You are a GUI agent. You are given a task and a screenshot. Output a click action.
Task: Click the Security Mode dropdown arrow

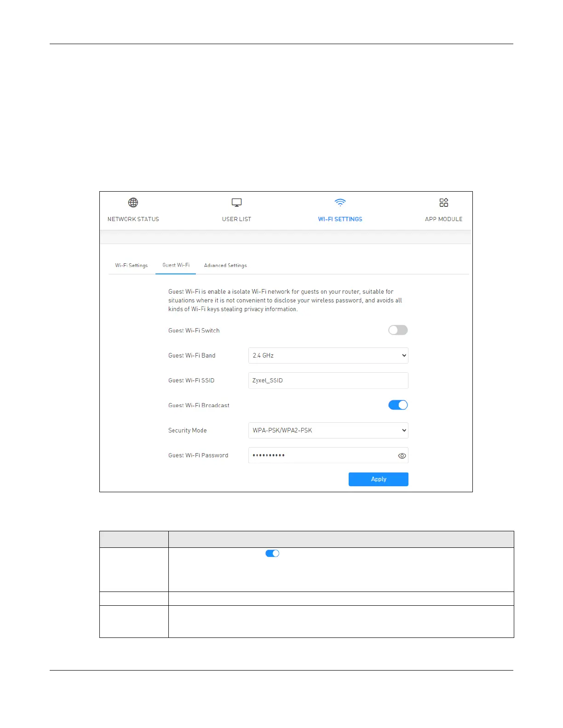coord(404,430)
